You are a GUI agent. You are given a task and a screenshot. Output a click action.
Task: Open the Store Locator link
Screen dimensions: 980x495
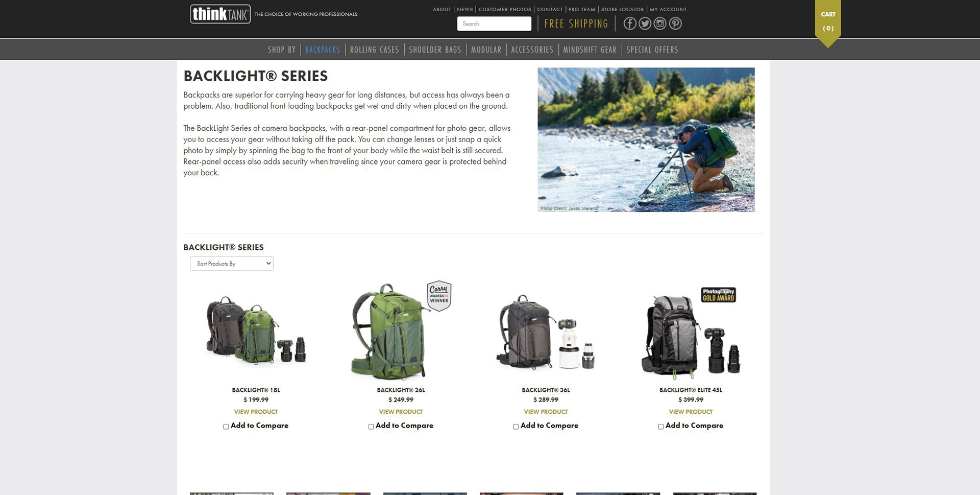[622, 9]
